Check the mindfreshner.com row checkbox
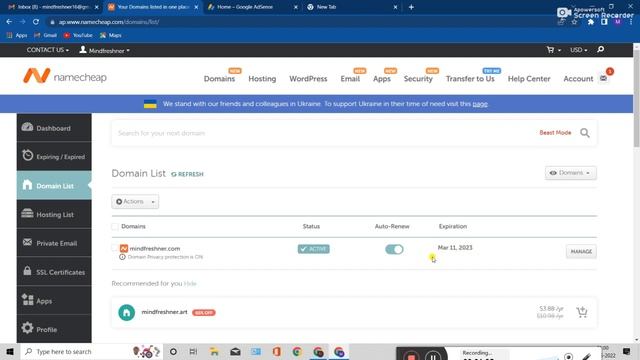This screenshot has width=640, height=360. pos(115,248)
